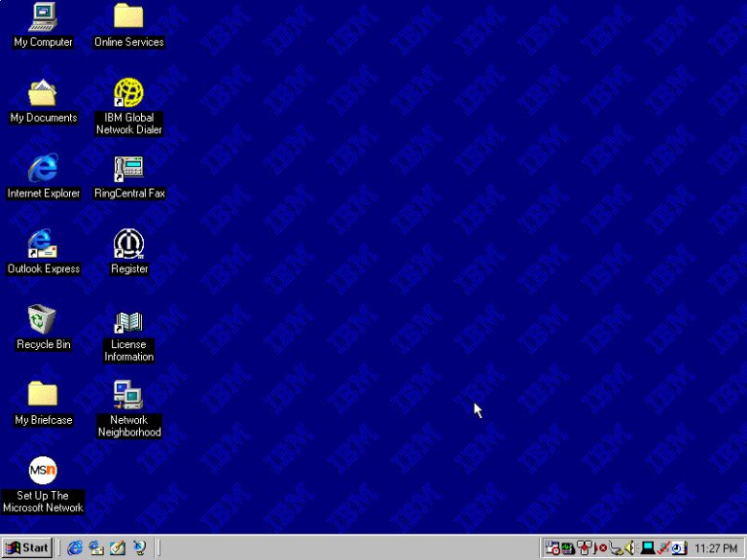Launch Internet Explorer from Quick Launch bar

coord(75,548)
